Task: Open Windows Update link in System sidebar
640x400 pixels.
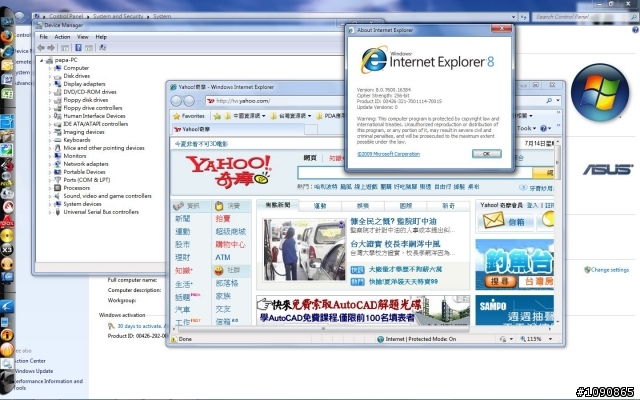Action: click(33, 371)
